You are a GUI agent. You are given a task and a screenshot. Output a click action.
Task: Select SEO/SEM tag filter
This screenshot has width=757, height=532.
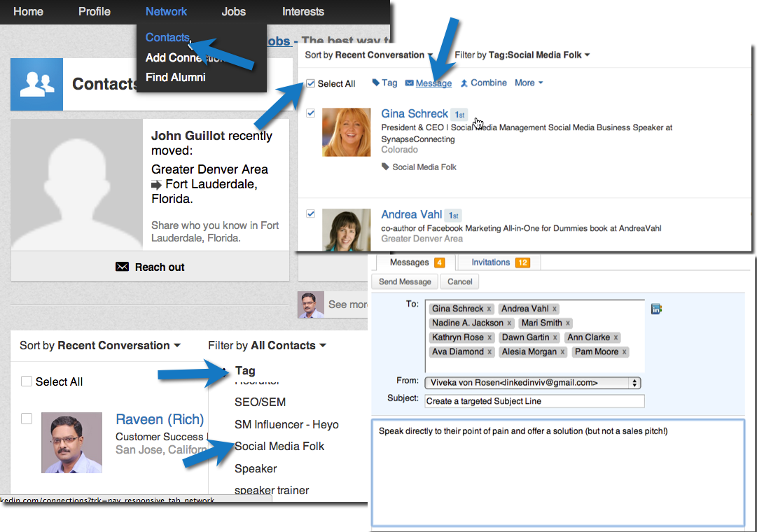click(261, 402)
